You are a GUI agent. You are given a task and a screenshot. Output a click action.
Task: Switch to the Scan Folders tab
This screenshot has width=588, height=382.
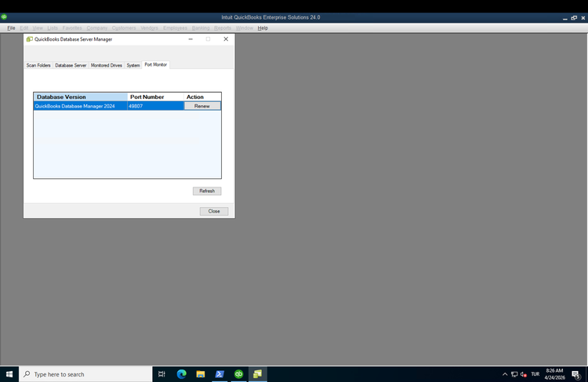click(38, 65)
